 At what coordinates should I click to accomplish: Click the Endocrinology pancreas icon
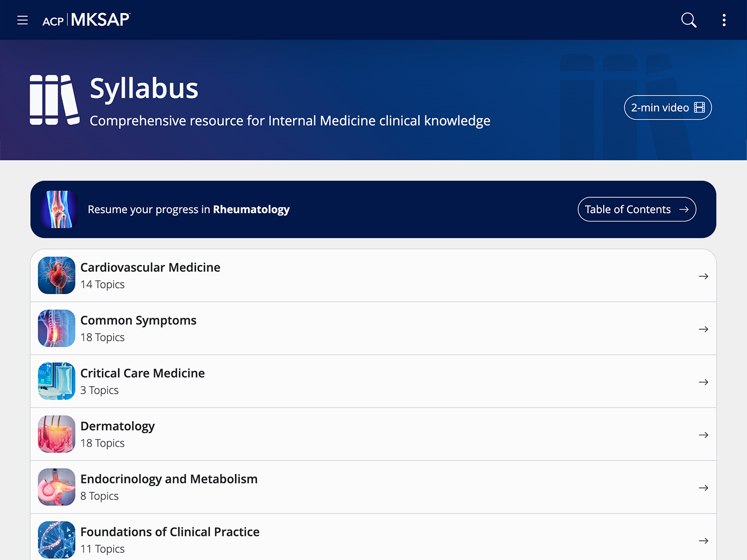click(x=56, y=487)
